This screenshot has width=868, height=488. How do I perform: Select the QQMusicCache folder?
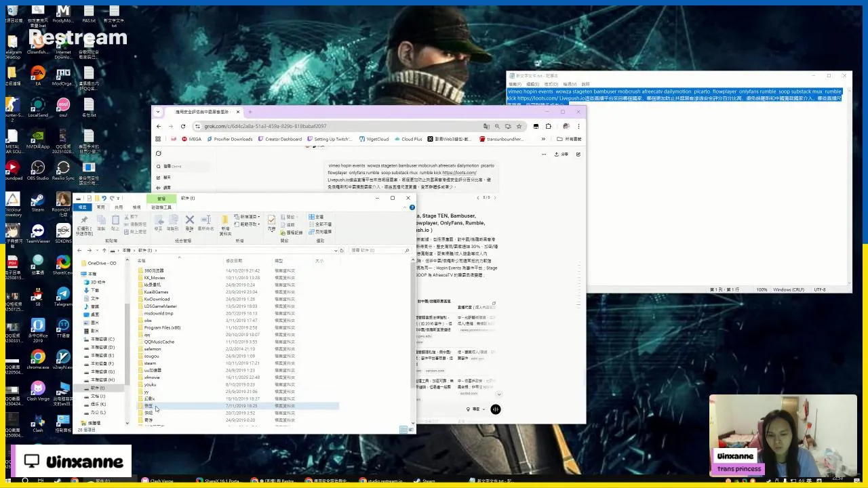(159, 342)
